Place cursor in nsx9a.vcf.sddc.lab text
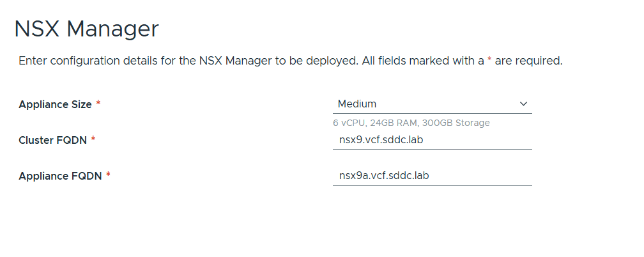The width and height of the screenshot is (644, 257). 383,175
